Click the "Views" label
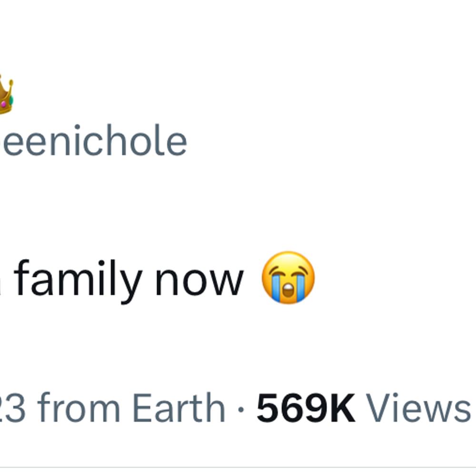This screenshot has height=476, width=476. 417,407
